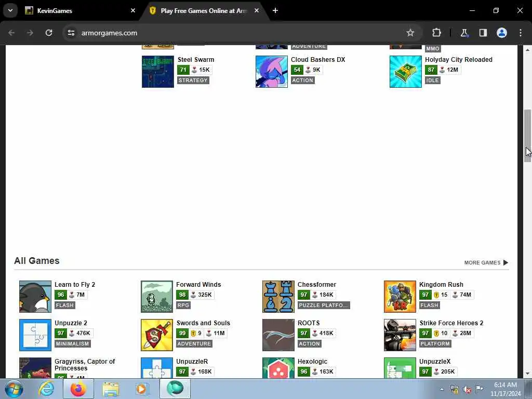Image resolution: width=532 pixels, height=399 pixels.
Task: Close the Armor Games tab
Action: coord(257,10)
